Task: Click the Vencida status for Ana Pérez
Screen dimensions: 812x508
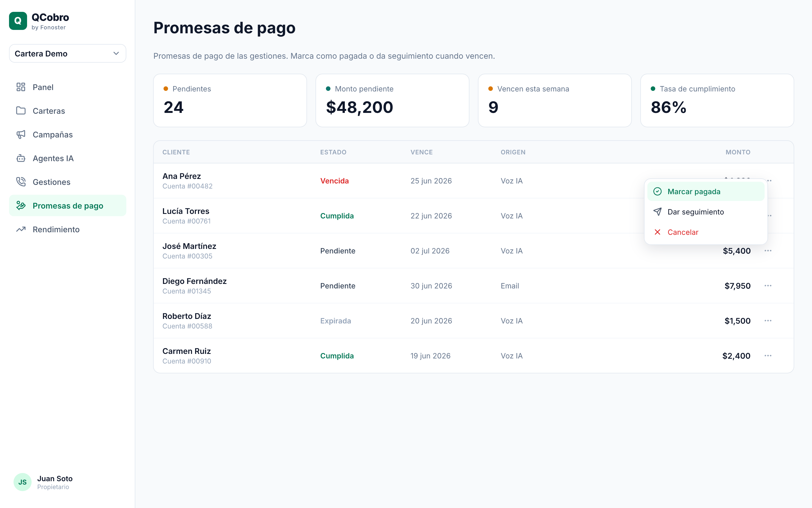Action: point(335,181)
